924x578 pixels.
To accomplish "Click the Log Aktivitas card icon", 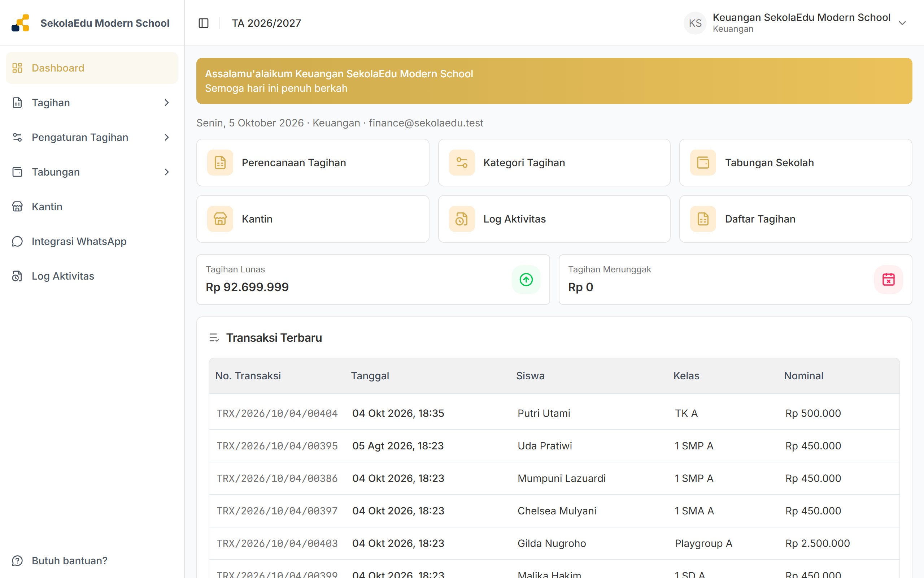I will point(462,219).
